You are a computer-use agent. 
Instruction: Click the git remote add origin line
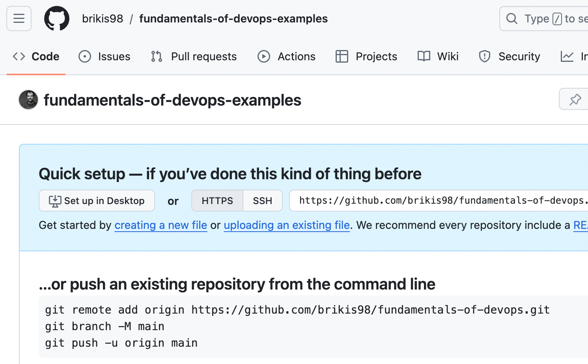(x=297, y=310)
